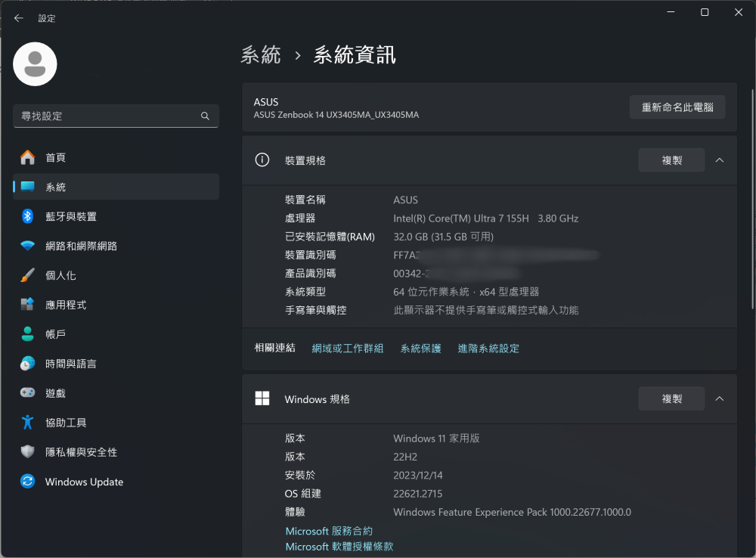The width and height of the screenshot is (756, 558).
Task: Click the 協助工具 accessibility icon
Action: point(28,423)
